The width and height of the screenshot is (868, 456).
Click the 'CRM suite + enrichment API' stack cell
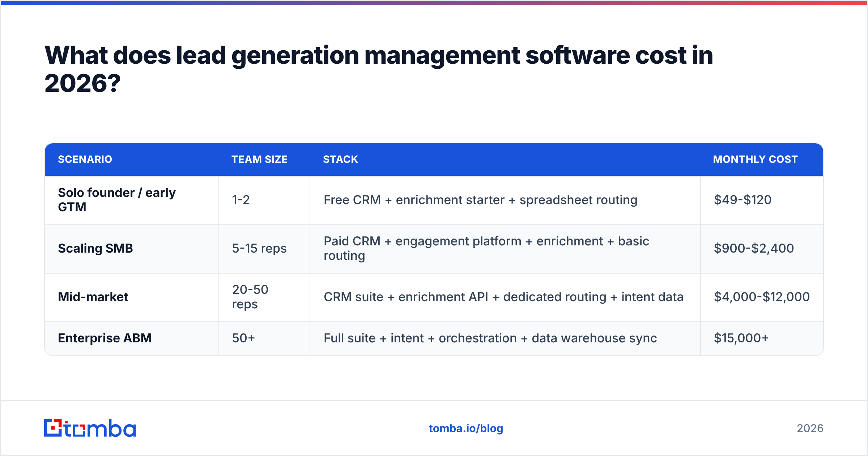pos(505,297)
